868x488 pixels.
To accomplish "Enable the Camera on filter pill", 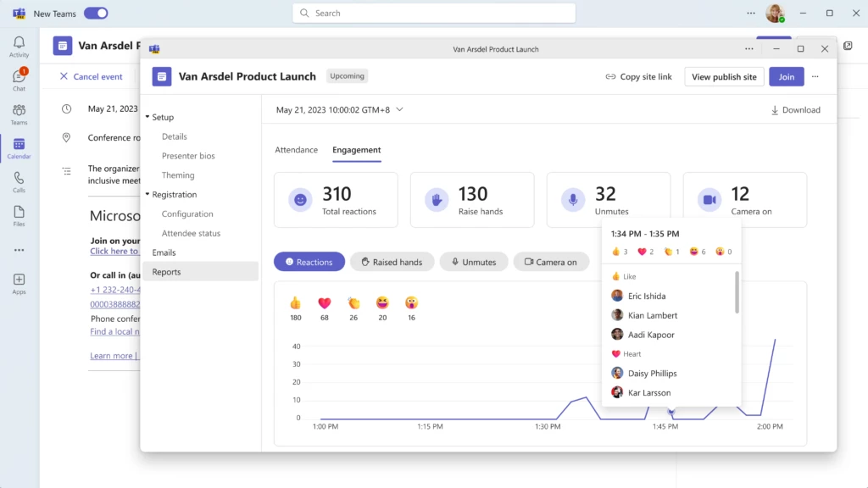I will pos(551,262).
